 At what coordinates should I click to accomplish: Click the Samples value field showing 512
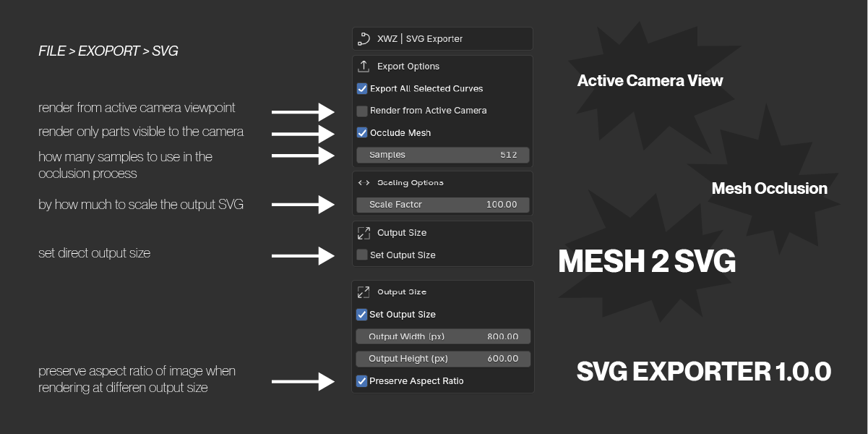pos(442,154)
